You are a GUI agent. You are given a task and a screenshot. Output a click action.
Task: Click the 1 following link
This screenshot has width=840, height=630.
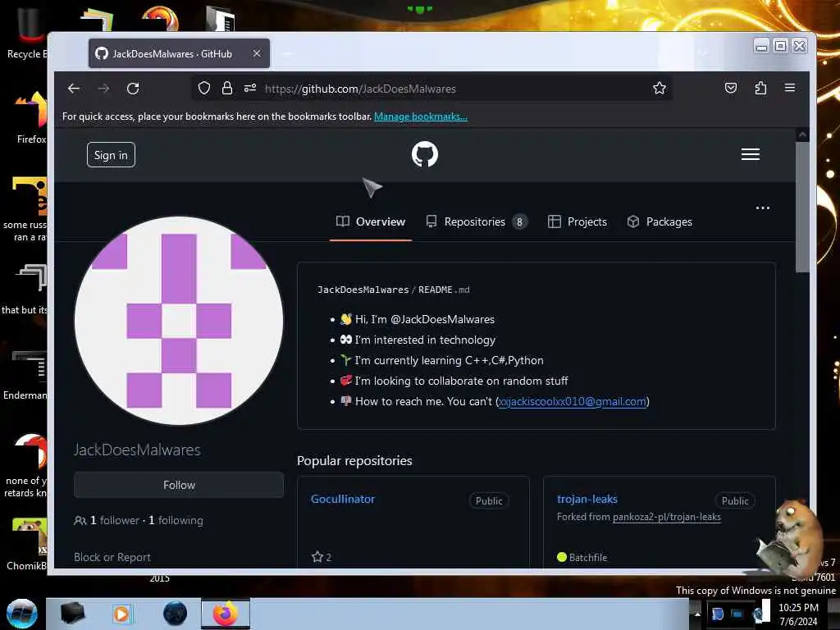point(176,520)
